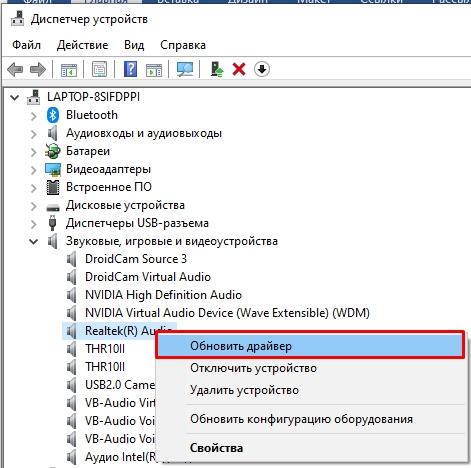Click the Дисковые устройства drive icon

point(53,207)
